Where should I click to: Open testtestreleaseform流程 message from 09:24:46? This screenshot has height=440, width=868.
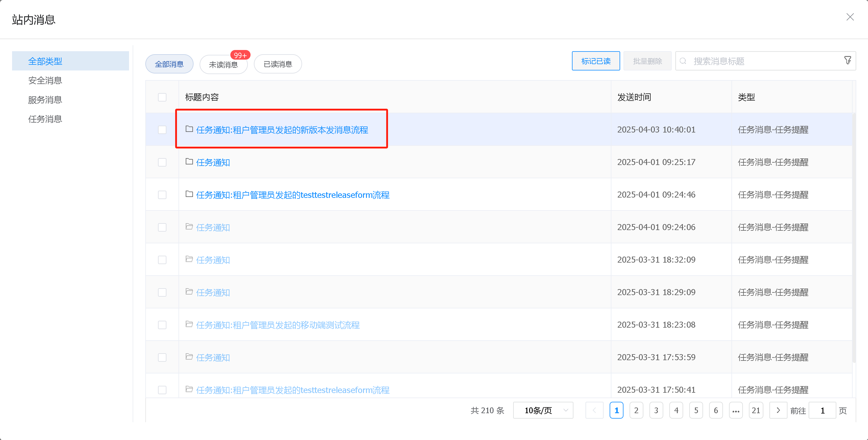(x=292, y=195)
